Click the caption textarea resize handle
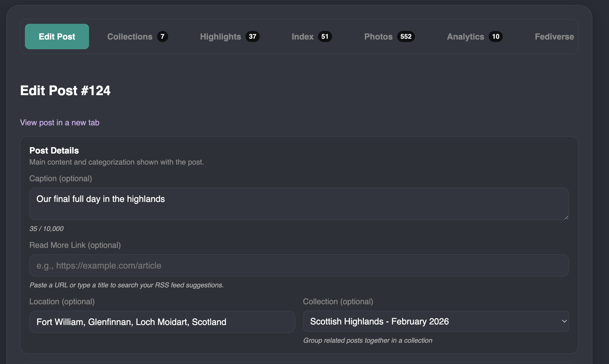Screen dimensions: 609x364 [x=566, y=217]
